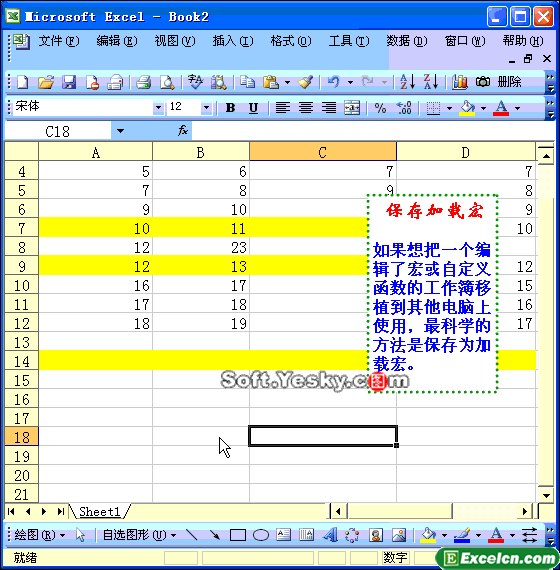Open the 视图 (View) menu
Viewport: 560px width, 570px height.
point(175,41)
